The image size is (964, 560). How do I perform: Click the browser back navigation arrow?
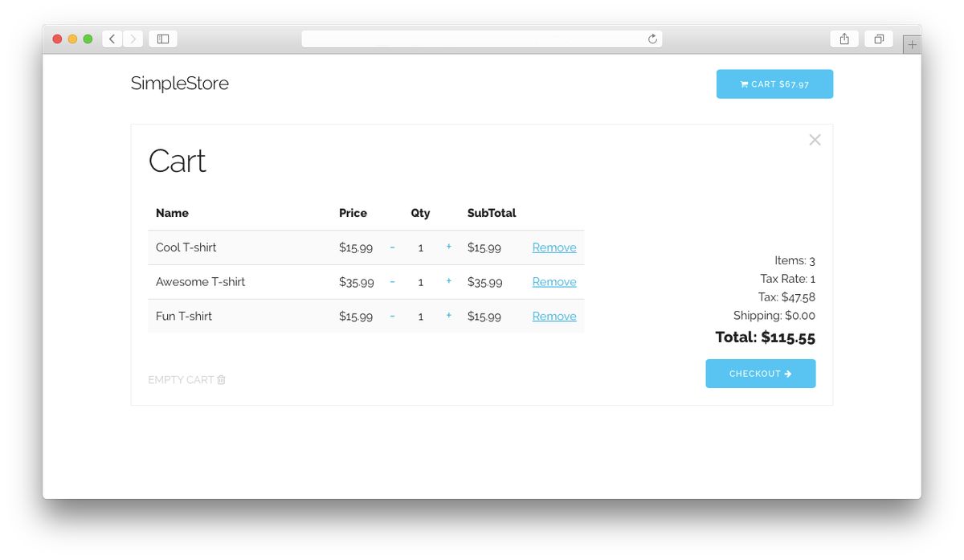click(x=112, y=38)
